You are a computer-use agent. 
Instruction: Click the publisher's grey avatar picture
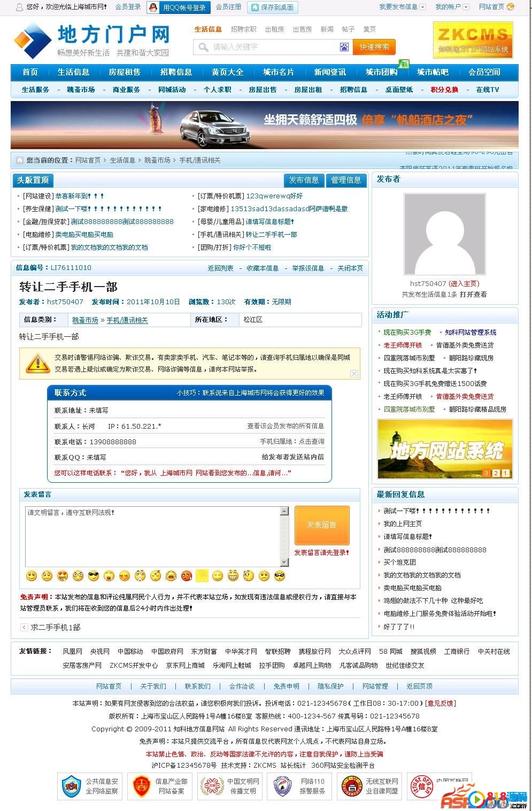coord(445,235)
